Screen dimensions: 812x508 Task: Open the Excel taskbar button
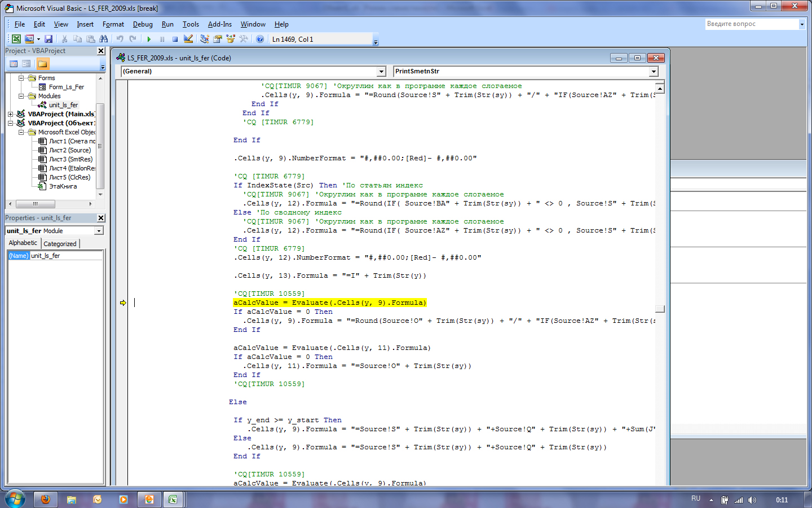pos(173,499)
